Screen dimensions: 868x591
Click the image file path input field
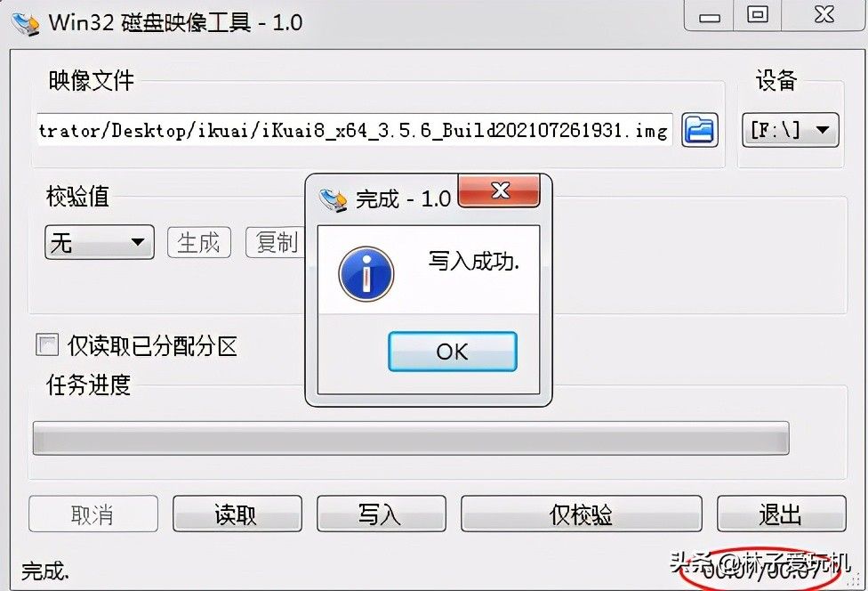point(355,130)
